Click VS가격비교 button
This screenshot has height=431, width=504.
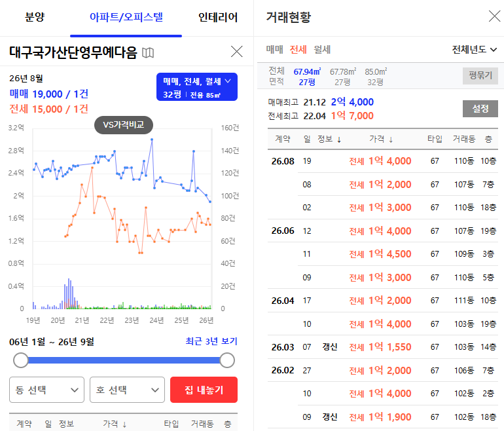pos(124,125)
